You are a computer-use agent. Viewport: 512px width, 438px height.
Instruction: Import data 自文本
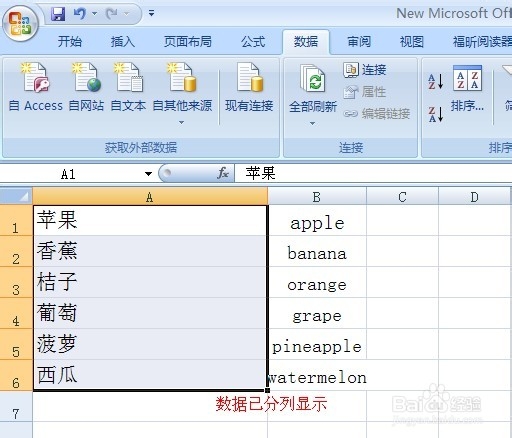click(x=128, y=87)
